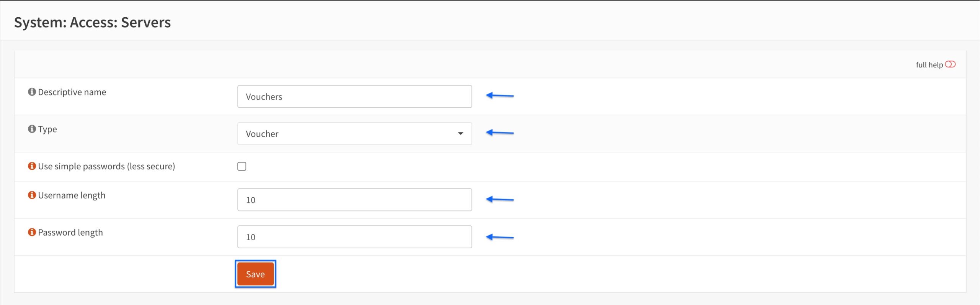Click the orange info icon beside Username length
Screen dimensions: 980x305
pyautogui.click(x=32, y=195)
